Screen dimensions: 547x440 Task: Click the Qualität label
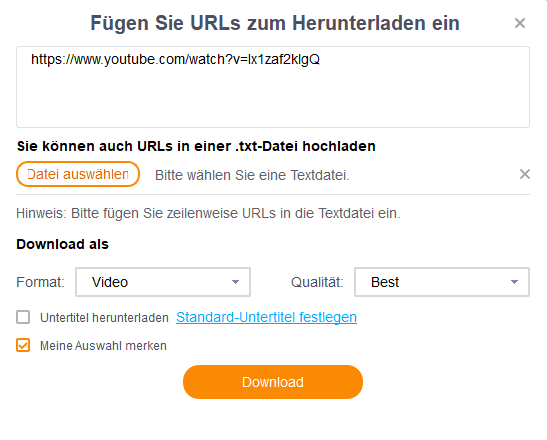(317, 282)
